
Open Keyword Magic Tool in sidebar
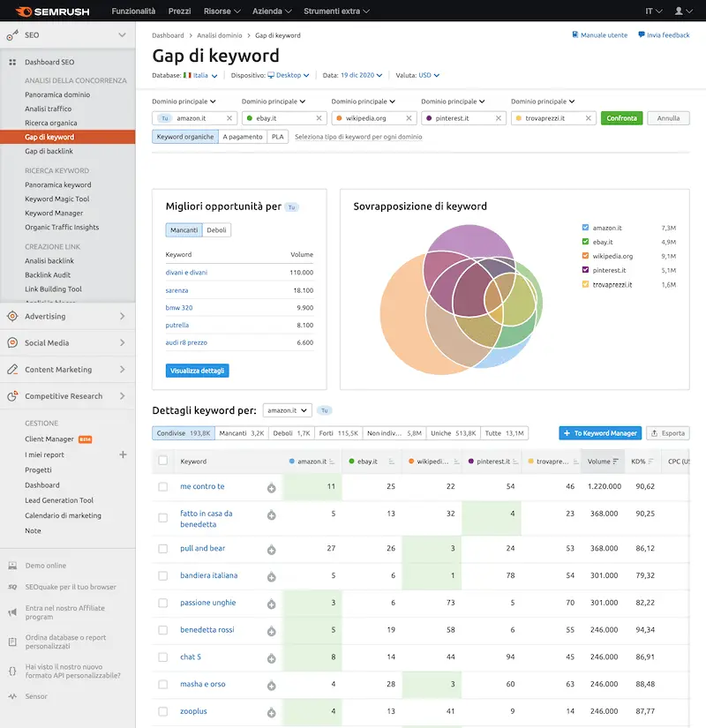pos(57,199)
